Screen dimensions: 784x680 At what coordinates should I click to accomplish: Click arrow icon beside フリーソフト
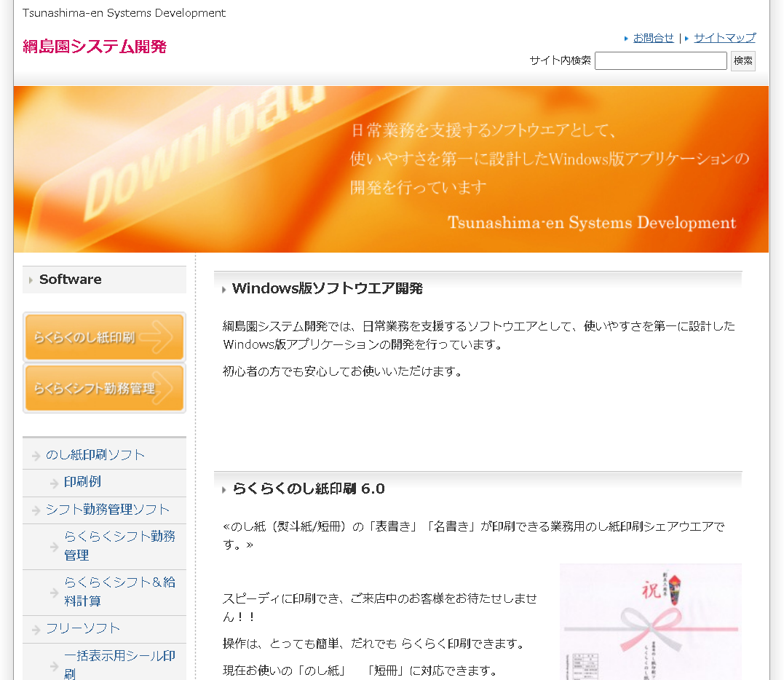click(x=36, y=629)
